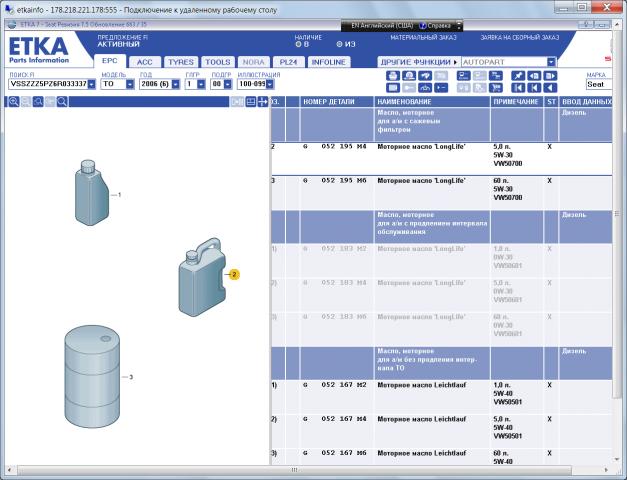Click callout 1 beside the small bottle
The width and height of the screenshot is (627, 480).
119,195
